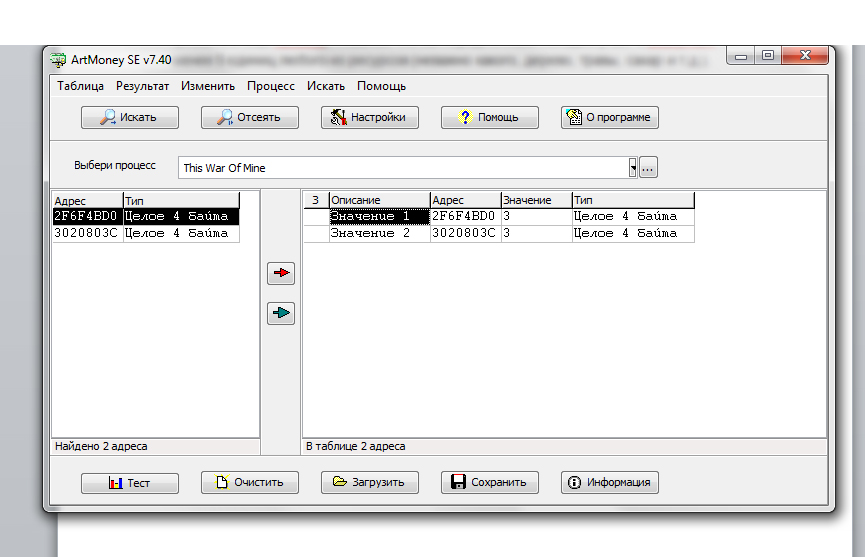Screen dimensions: 865x557
Task: Select found address 3020803C in left list
Action: [87, 233]
